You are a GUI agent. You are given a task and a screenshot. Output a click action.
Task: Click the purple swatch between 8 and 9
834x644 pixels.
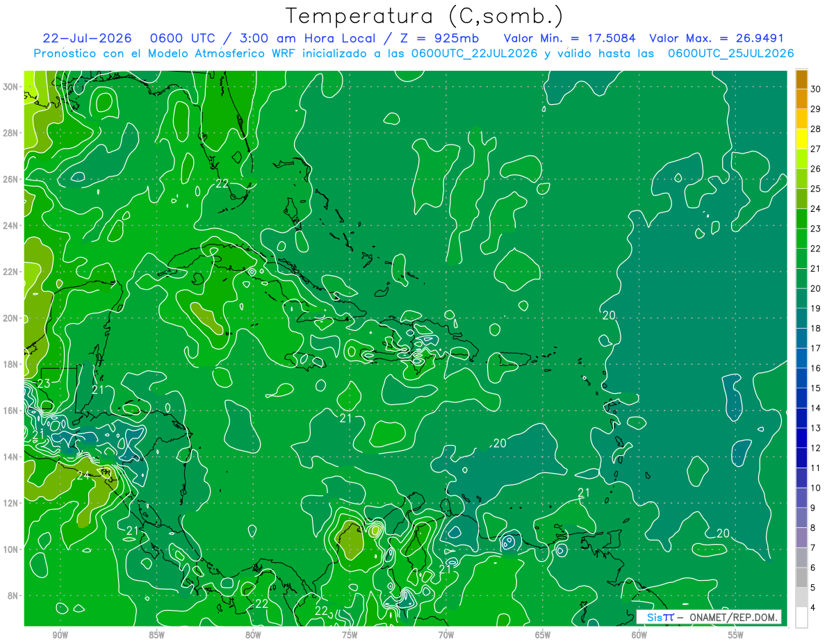(801, 518)
